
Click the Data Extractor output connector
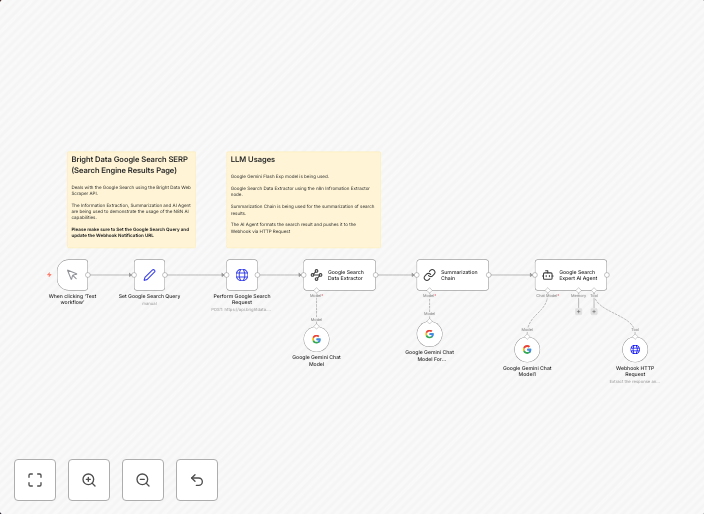click(x=376, y=275)
